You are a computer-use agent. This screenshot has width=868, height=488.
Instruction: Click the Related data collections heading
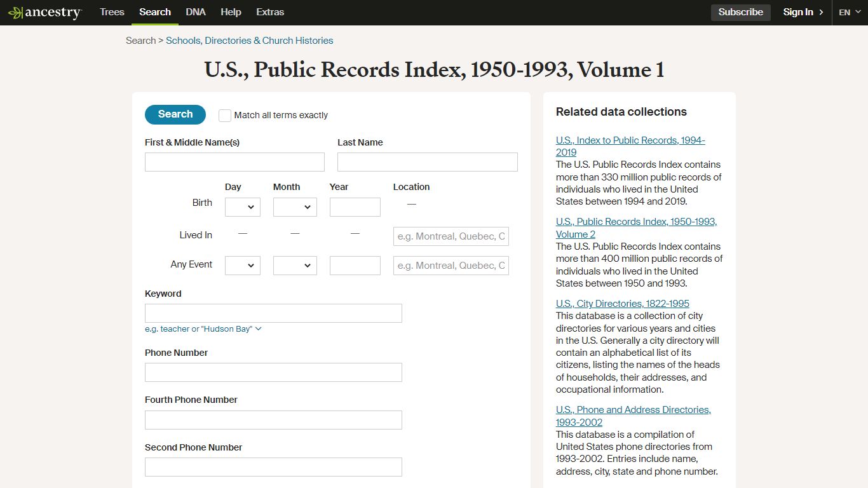621,112
